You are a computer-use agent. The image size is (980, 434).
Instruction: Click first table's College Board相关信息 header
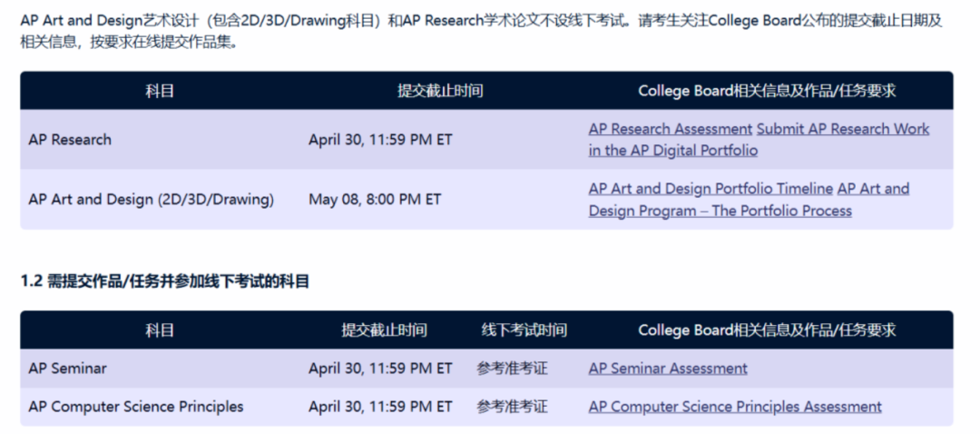(x=767, y=91)
